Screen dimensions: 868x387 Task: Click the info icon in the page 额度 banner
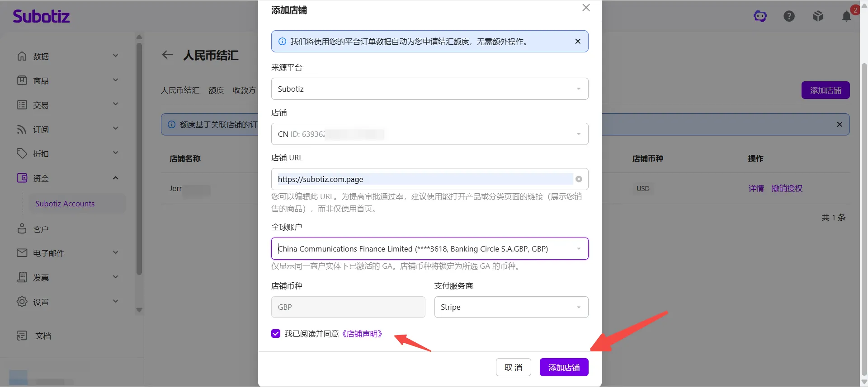pyautogui.click(x=172, y=125)
